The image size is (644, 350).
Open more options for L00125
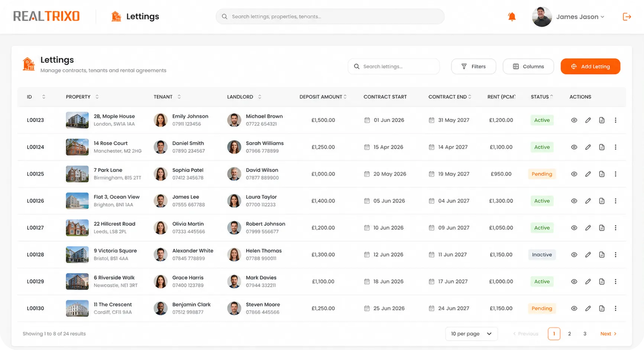[615, 174]
